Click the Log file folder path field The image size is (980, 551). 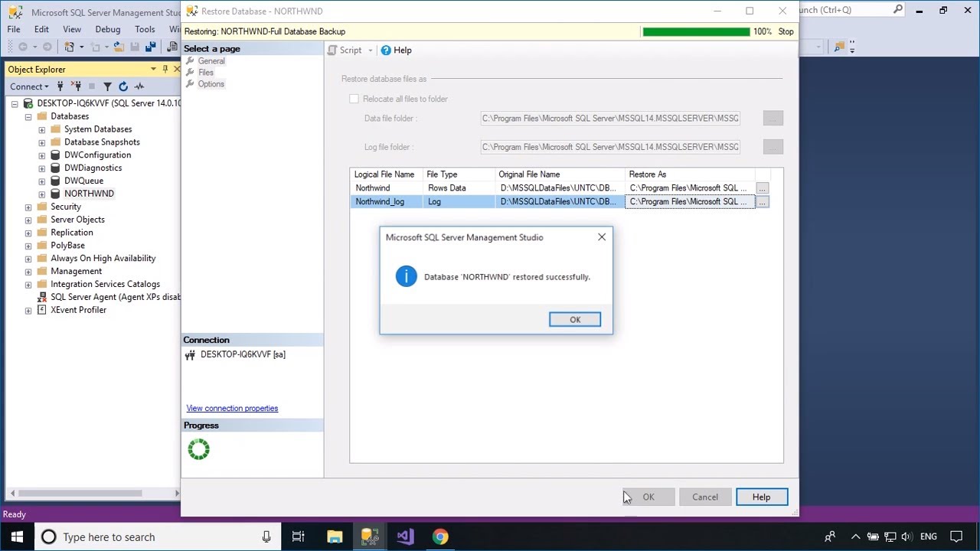610,147
